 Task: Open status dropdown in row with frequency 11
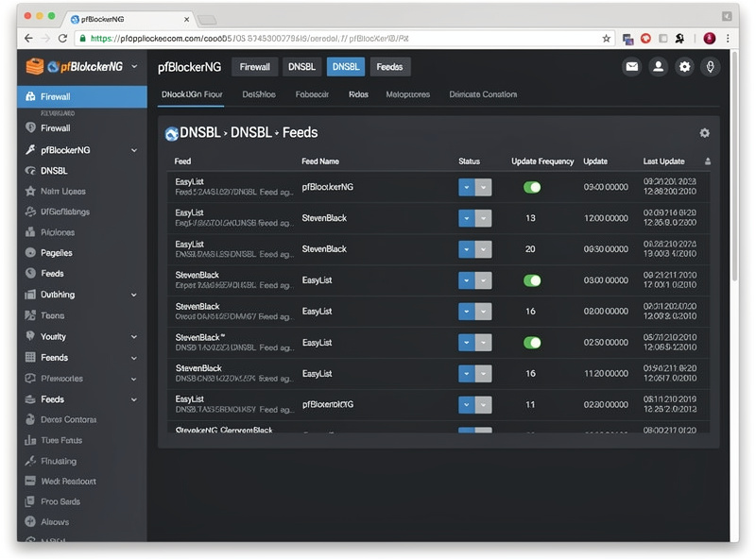tap(475, 405)
